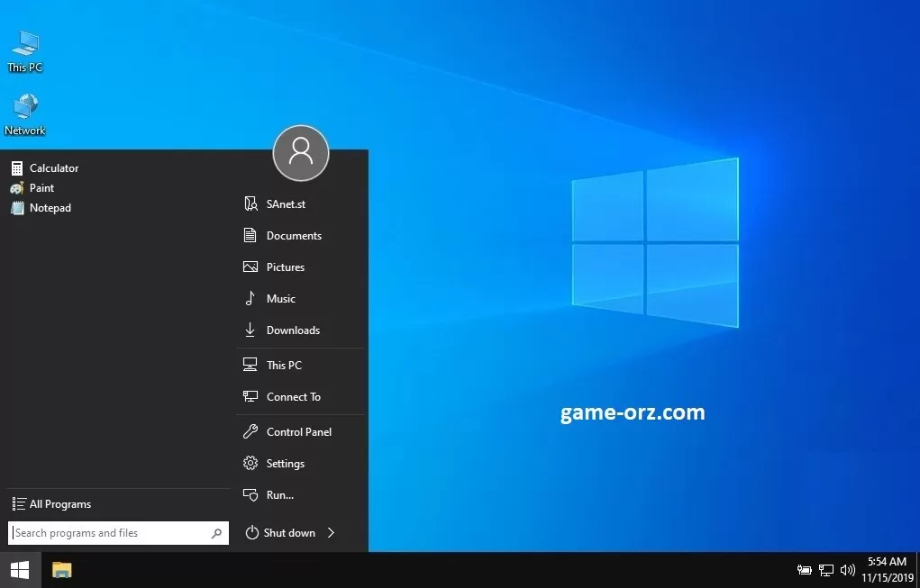Image resolution: width=920 pixels, height=588 pixels.
Task: Open the Downloads folder link
Action: click(x=293, y=330)
